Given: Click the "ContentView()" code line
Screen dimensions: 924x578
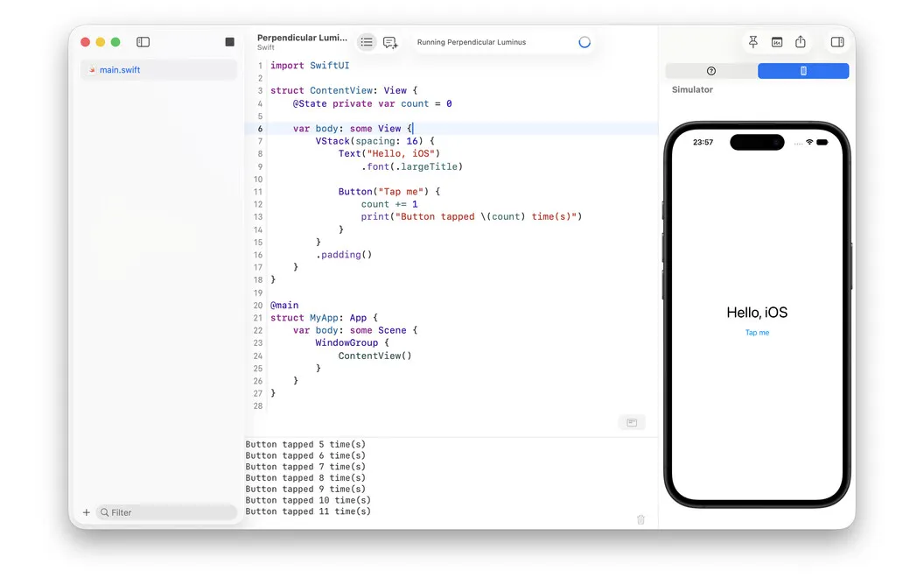Looking at the screenshot, I should tap(374, 356).
